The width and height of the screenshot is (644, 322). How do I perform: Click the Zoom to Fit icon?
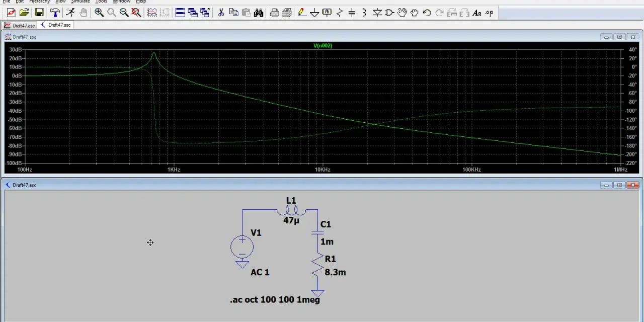pyautogui.click(x=136, y=13)
